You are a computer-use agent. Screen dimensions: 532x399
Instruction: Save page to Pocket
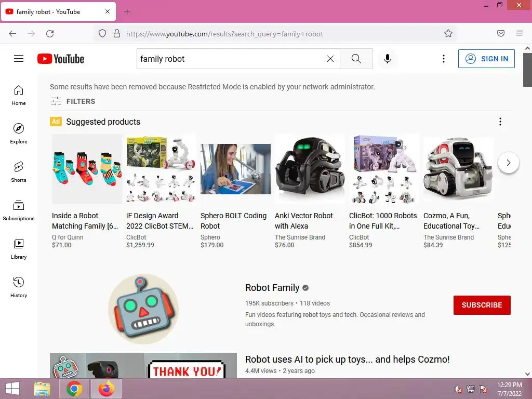(x=501, y=33)
